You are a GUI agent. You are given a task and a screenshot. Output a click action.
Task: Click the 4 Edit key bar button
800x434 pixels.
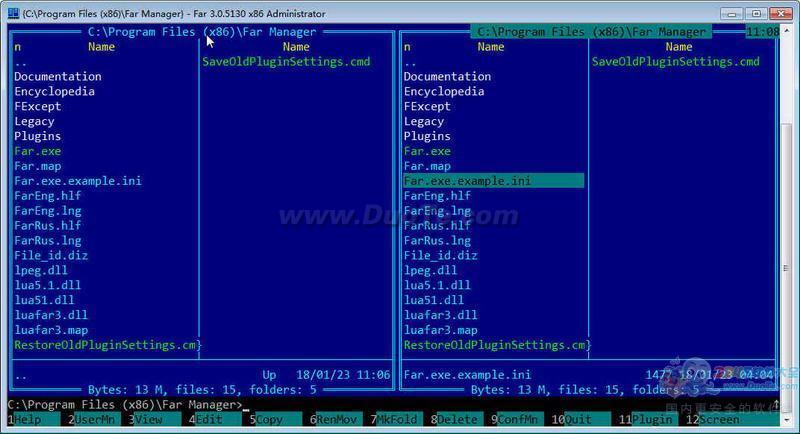click(214, 419)
